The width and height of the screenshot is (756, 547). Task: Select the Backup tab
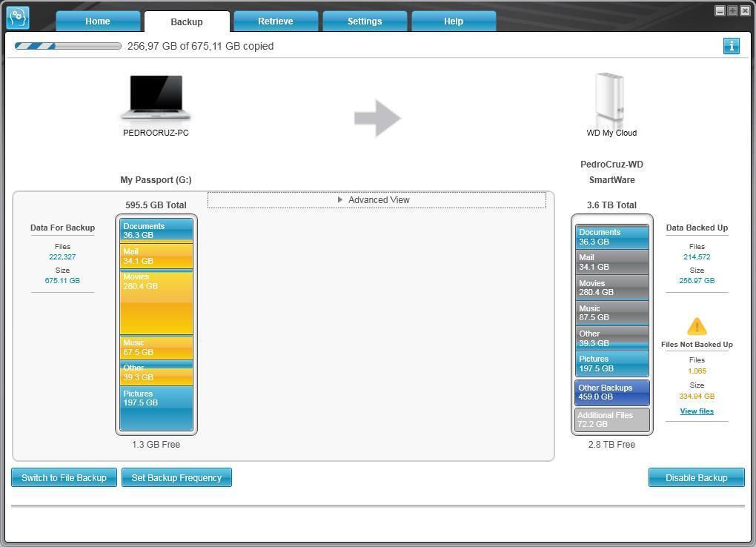click(187, 21)
